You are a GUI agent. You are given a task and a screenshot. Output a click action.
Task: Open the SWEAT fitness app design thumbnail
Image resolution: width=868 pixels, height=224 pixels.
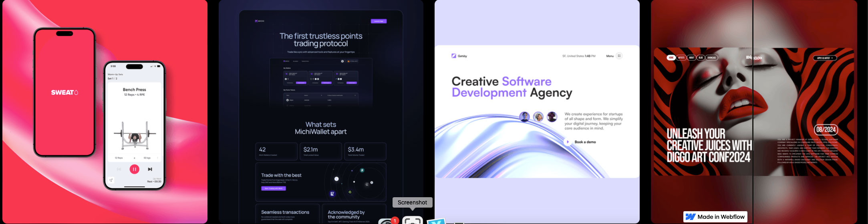pos(105,112)
